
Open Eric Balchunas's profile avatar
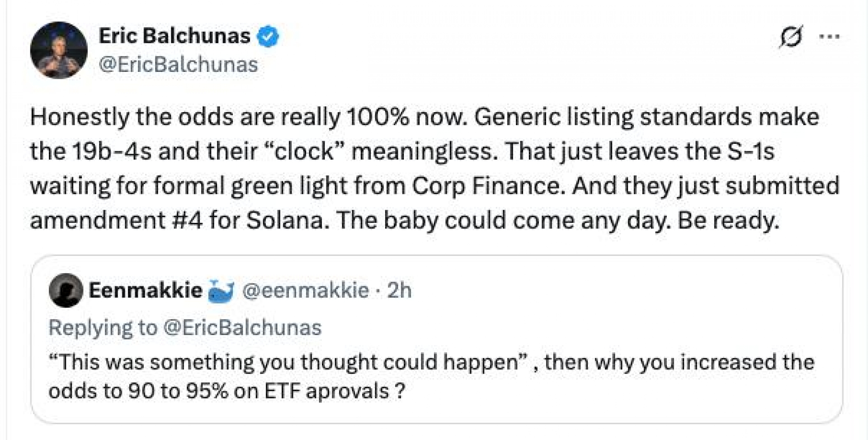59,50
